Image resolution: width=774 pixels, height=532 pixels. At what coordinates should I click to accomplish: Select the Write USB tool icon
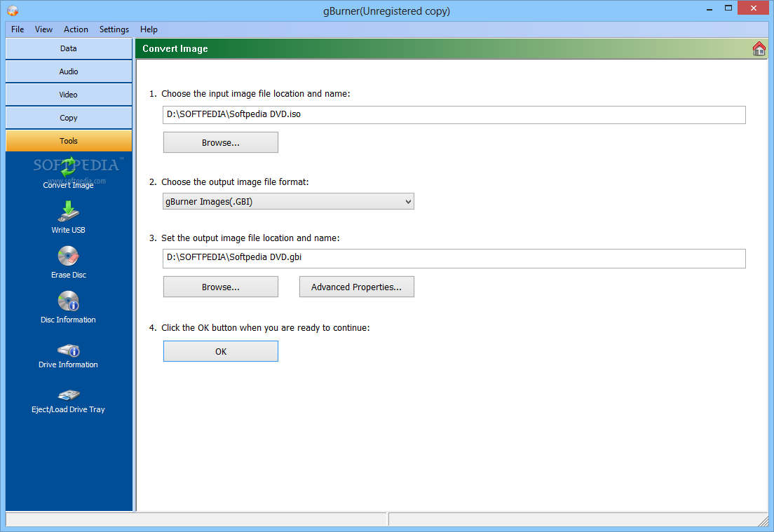[x=69, y=212]
